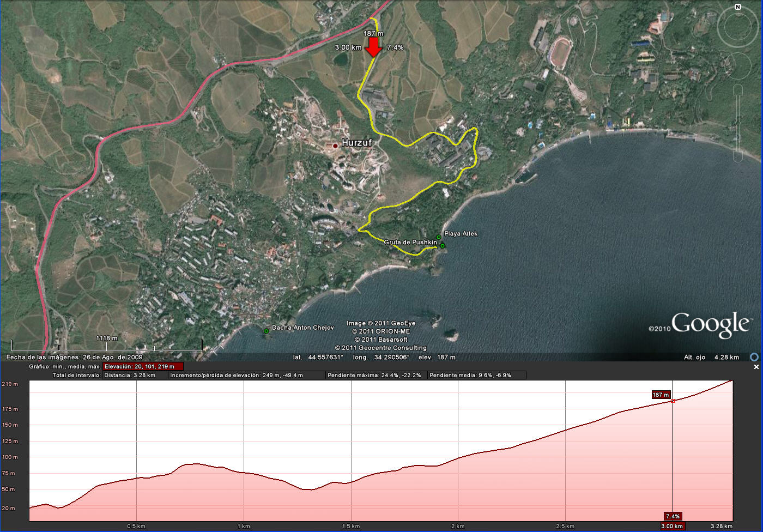Screen dimensions: 763x532
Task: Click the zoom-in end of zoom slider
Action: [737, 90]
